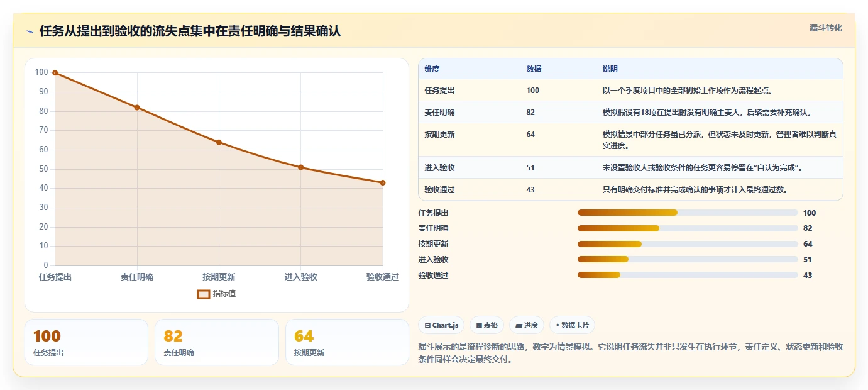Viewport: 868px width, 390px height.
Task: Click table value 82 in 数据 column
Action: point(531,113)
